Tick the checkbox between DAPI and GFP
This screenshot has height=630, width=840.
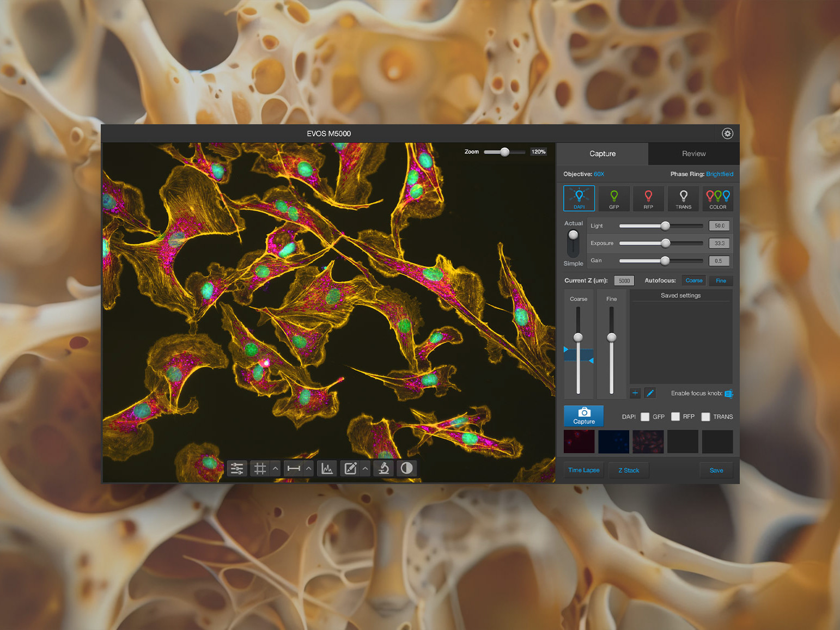(x=645, y=417)
